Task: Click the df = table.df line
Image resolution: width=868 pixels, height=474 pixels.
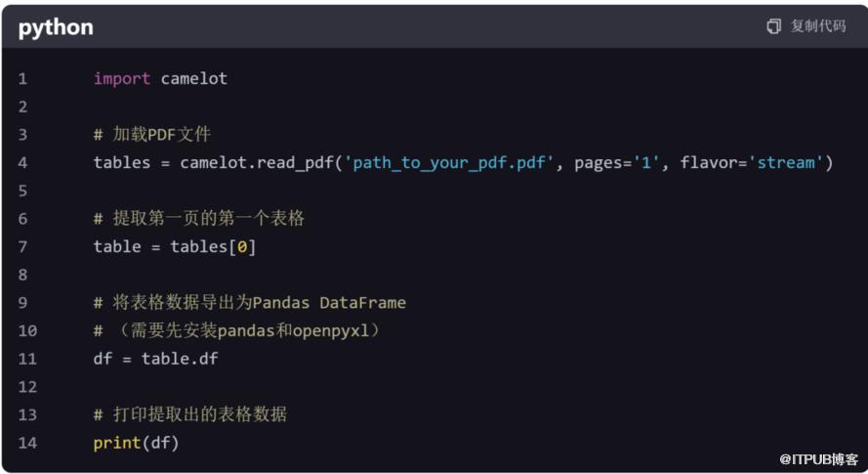Action: (x=156, y=359)
